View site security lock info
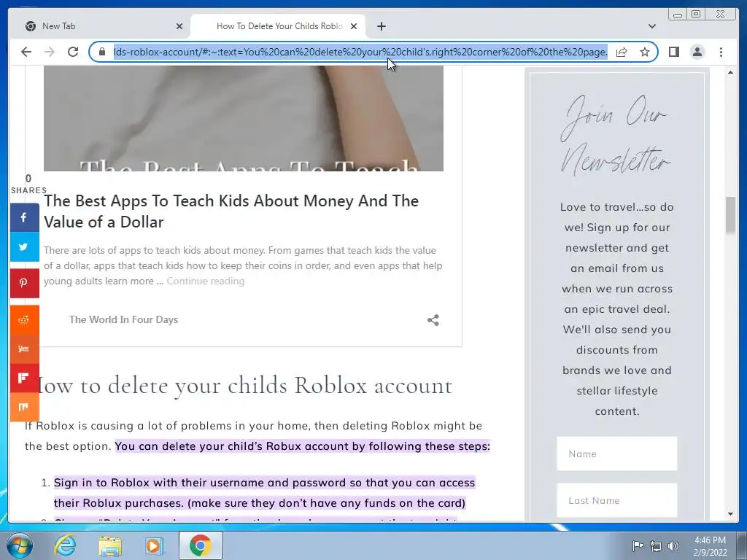 click(101, 52)
